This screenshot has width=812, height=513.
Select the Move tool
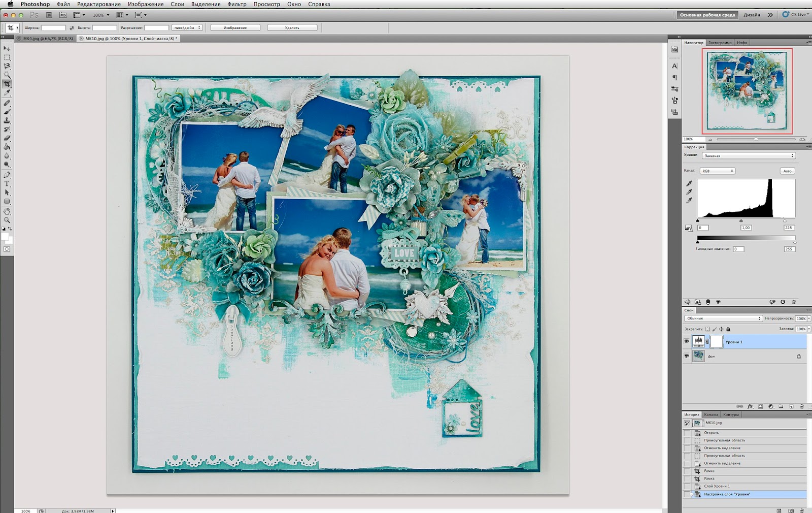[7, 48]
